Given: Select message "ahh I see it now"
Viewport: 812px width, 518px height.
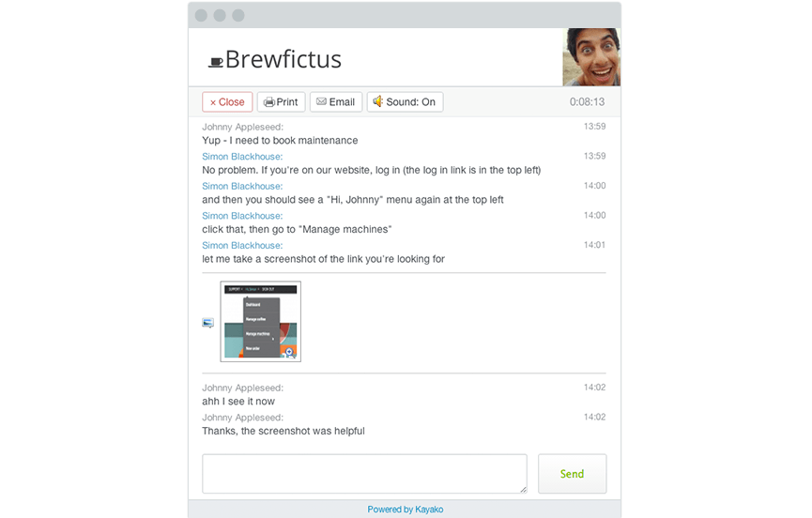Looking at the screenshot, I should pos(238,401).
